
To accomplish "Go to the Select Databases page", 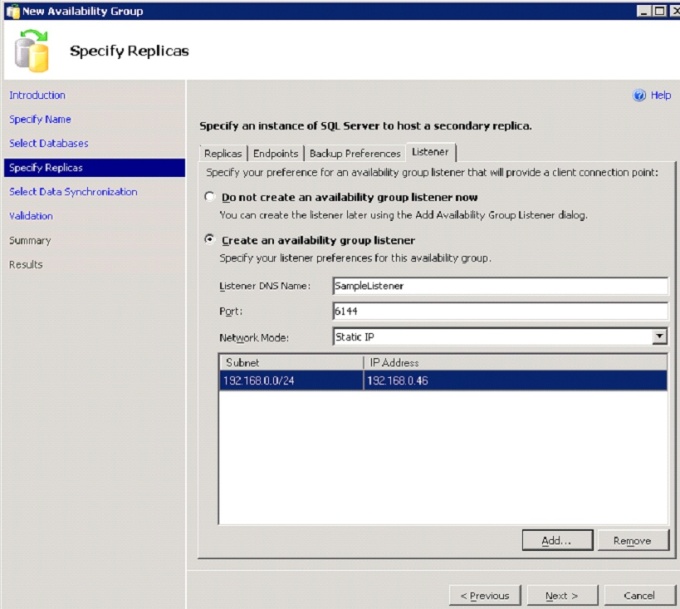I will pos(49,144).
